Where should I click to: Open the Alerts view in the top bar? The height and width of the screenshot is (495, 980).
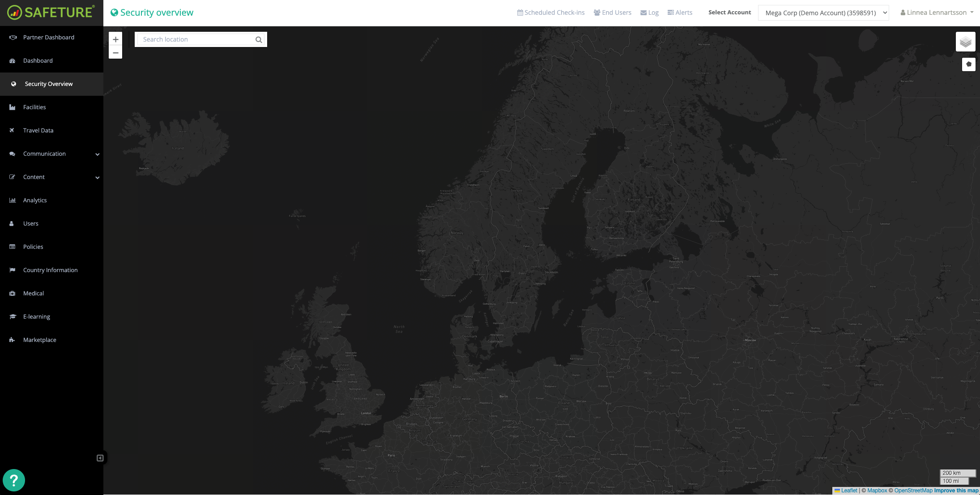click(680, 12)
